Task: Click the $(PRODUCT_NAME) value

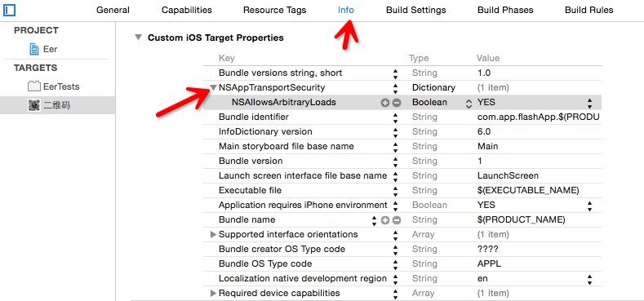Action: coord(522,219)
